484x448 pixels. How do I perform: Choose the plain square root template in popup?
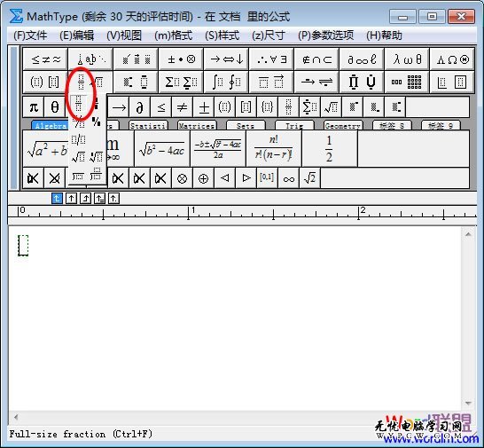(x=78, y=157)
